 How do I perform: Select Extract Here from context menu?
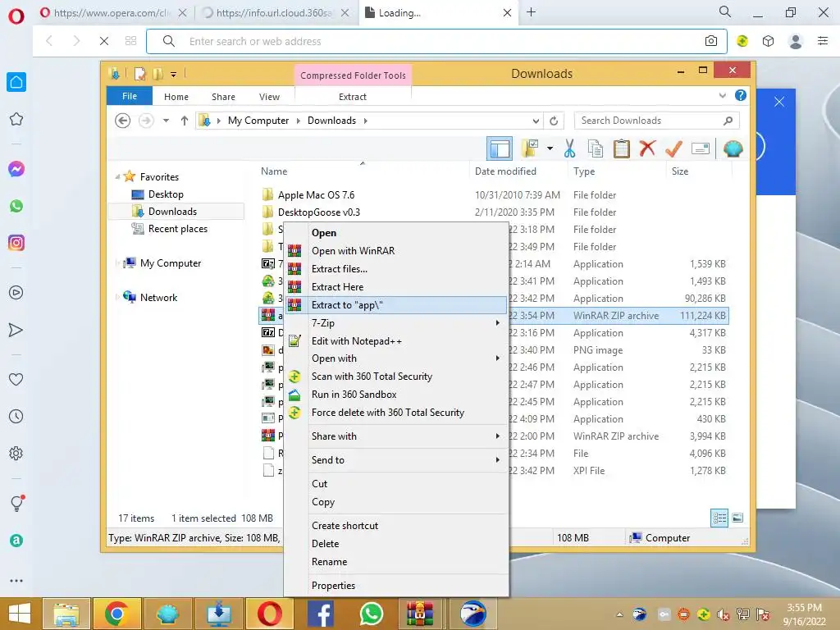[396, 286]
